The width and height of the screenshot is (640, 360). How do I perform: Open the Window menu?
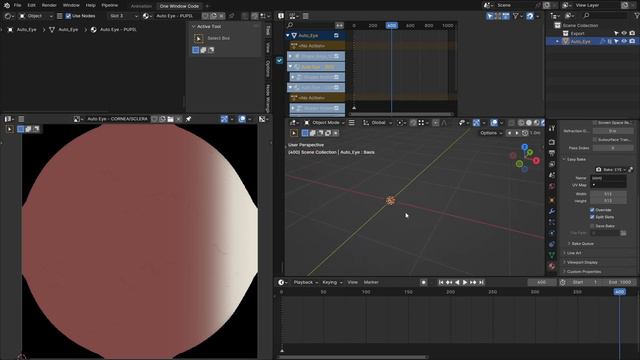pyautogui.click(x=71, y=5)
